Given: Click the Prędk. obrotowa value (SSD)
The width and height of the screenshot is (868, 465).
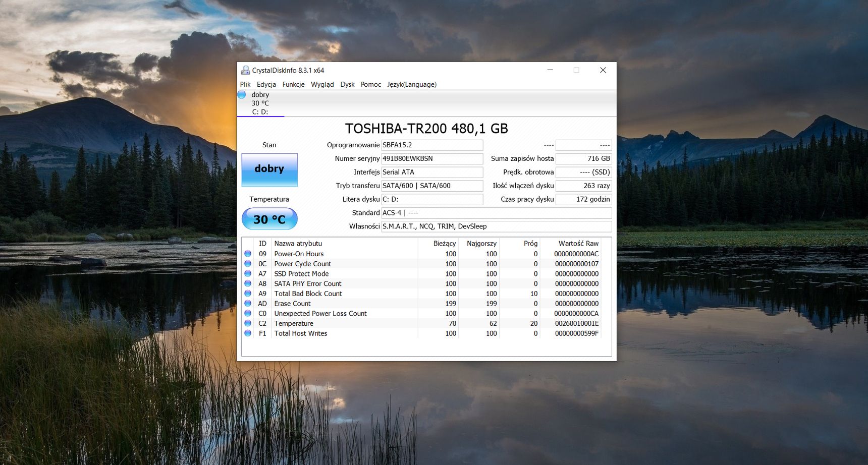Looking at the screenshot, I should 584,172.
